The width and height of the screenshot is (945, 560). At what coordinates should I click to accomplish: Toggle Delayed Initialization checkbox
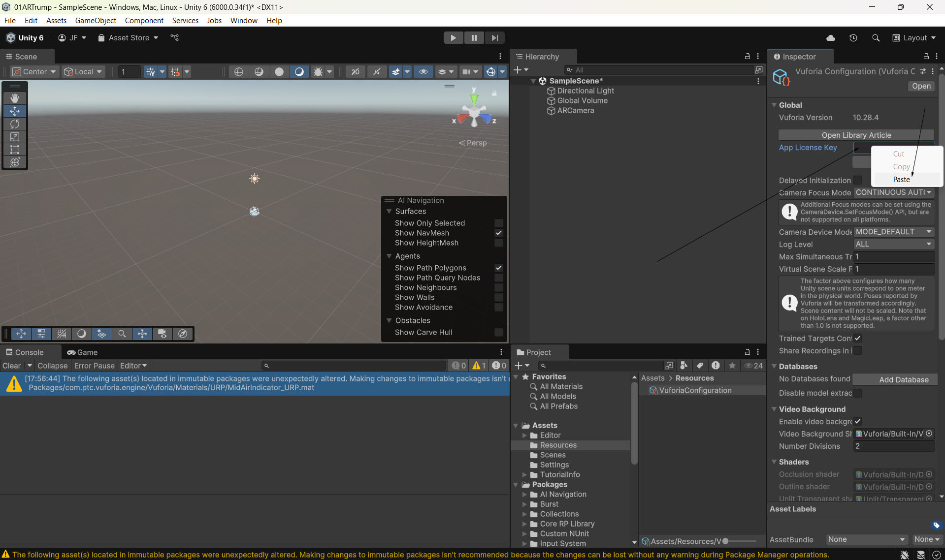point(857,180)
